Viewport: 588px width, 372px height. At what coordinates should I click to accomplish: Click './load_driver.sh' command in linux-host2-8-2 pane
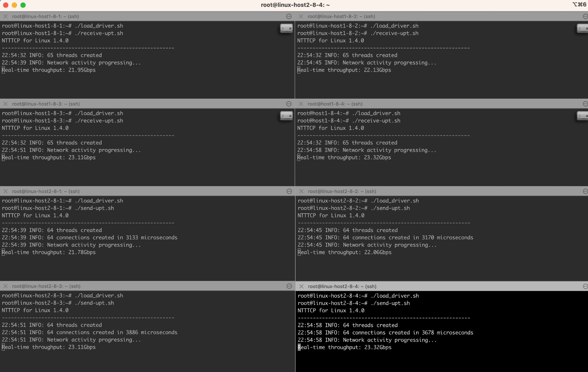[395, 201]
